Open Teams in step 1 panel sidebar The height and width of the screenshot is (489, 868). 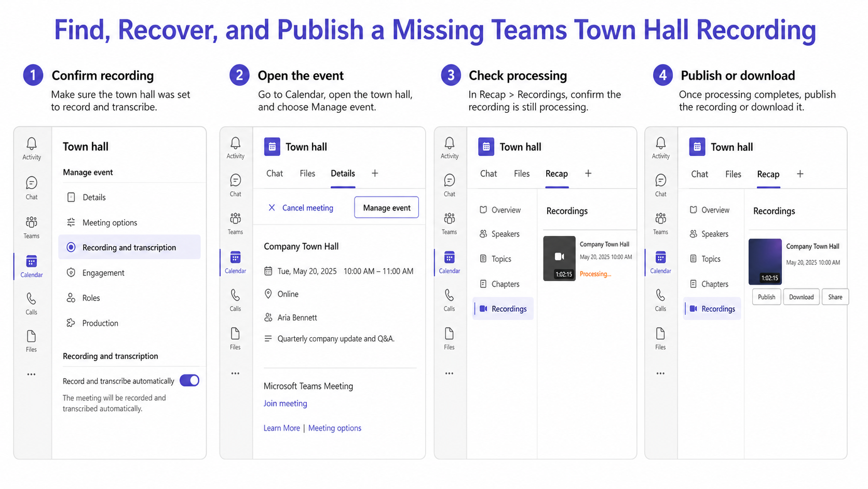click(32, 228)
